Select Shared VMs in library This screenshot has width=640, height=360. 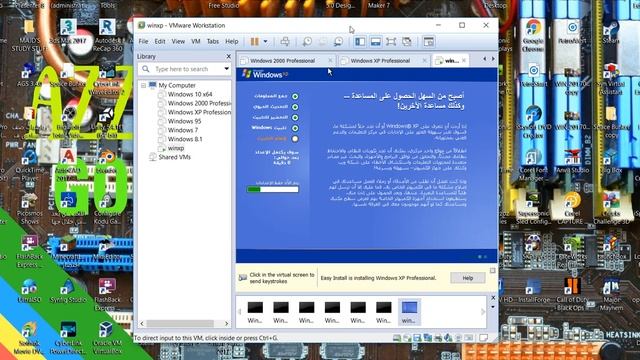coord(174,157)
